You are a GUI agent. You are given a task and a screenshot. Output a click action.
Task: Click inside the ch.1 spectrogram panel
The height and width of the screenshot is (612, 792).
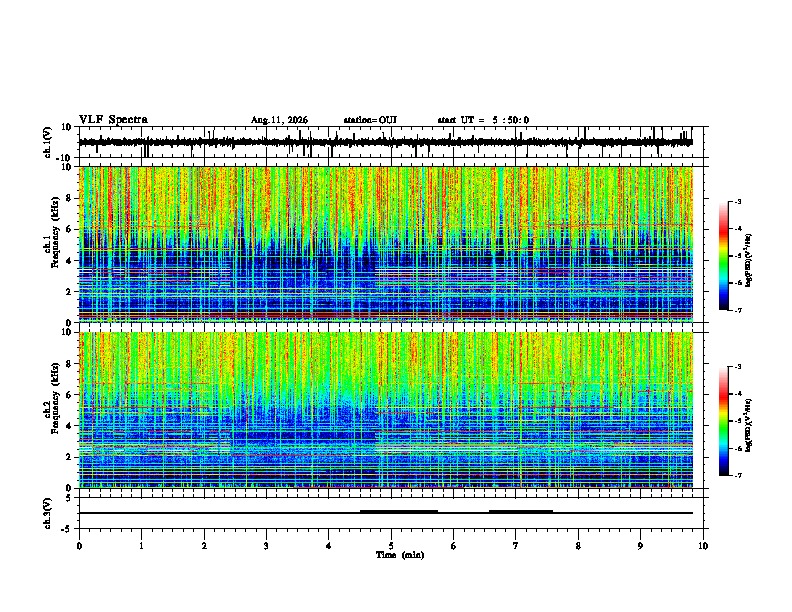[x=386, y=244]
